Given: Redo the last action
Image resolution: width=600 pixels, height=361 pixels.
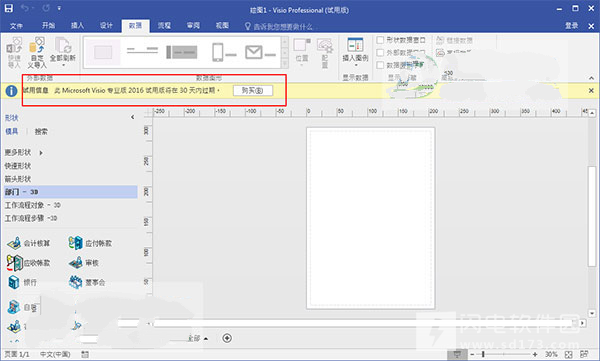Looking at the screenshot, I should pos(46,8).
